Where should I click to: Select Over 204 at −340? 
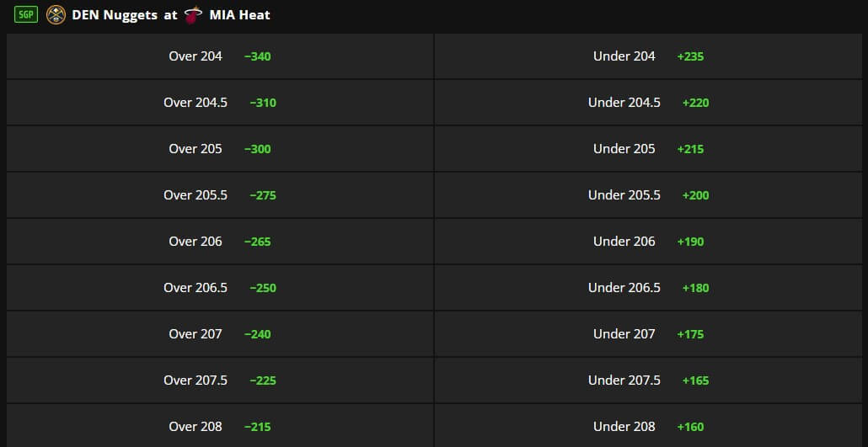point(220,56)
